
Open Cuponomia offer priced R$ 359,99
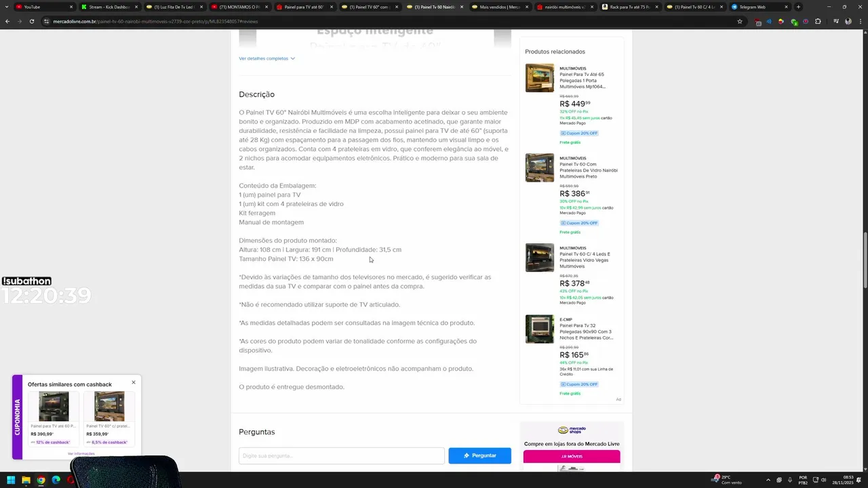click(109, 418)
